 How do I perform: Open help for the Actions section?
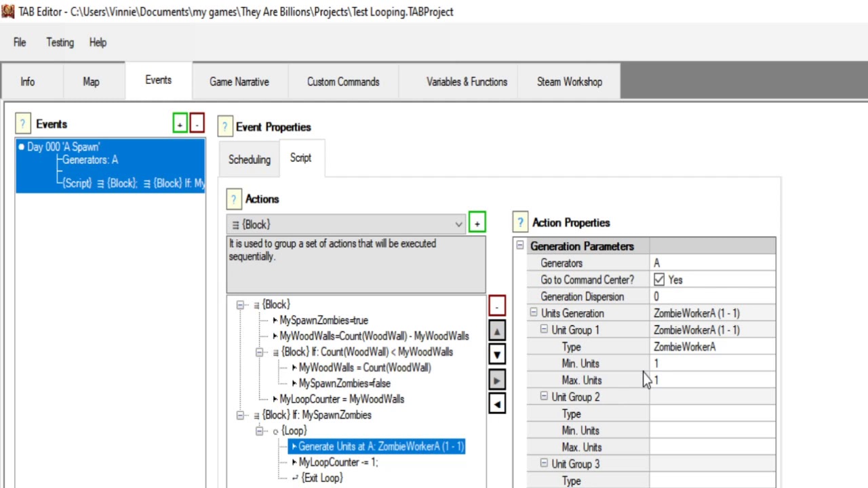[234, 199]
